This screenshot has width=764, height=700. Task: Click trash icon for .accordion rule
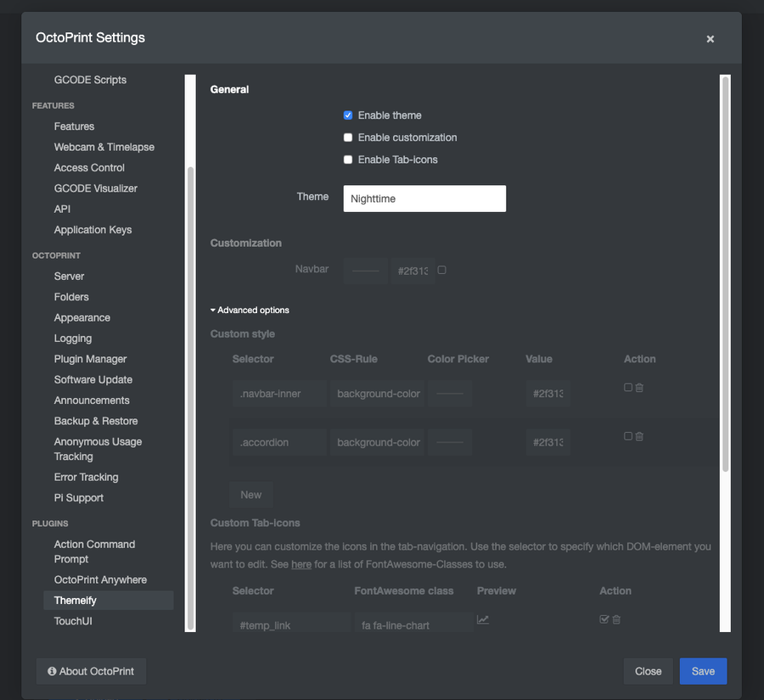pyautogui.click(x=639, y=437)
